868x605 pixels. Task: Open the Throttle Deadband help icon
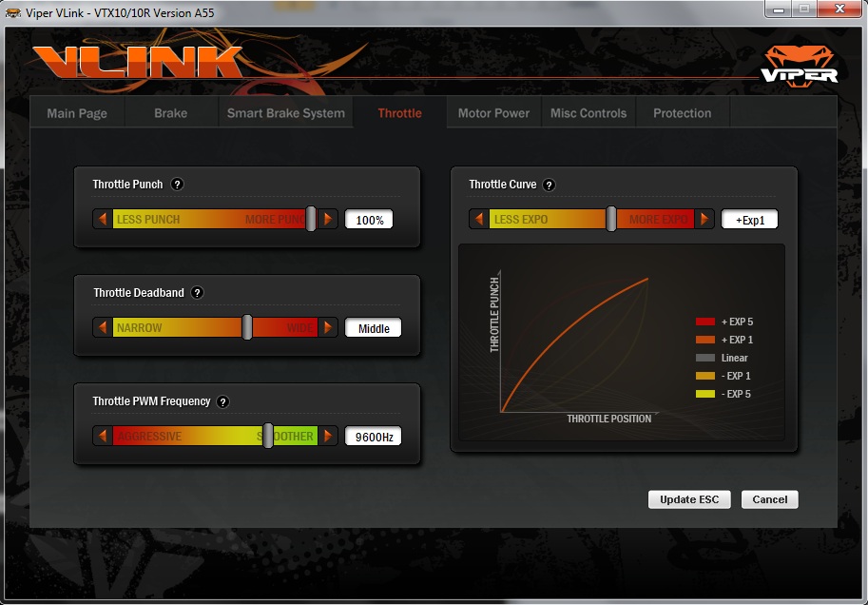(197, 293)
